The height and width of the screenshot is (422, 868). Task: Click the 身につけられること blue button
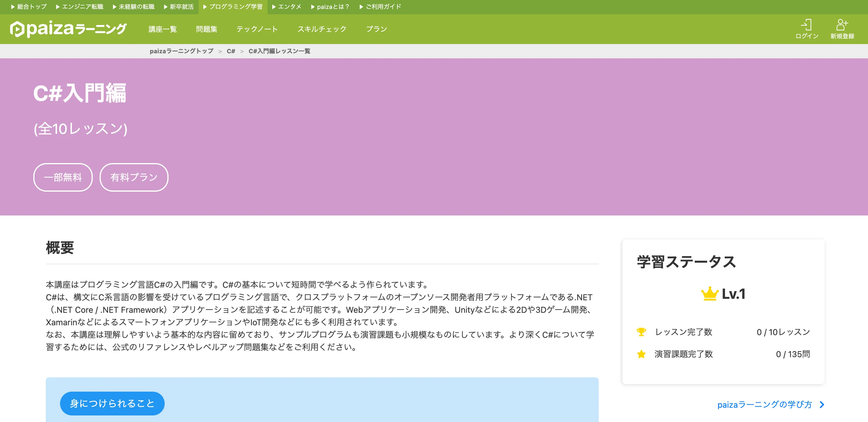[x=112, y=404]
